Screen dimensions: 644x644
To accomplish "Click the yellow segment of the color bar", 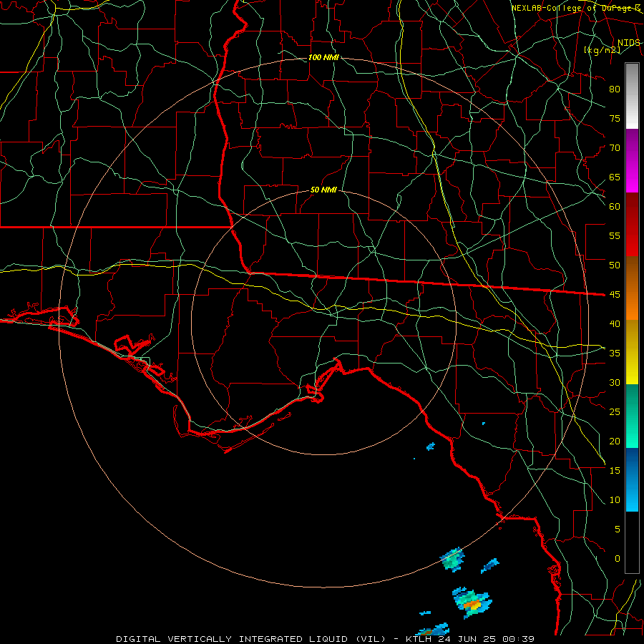I will click(632, 352).
